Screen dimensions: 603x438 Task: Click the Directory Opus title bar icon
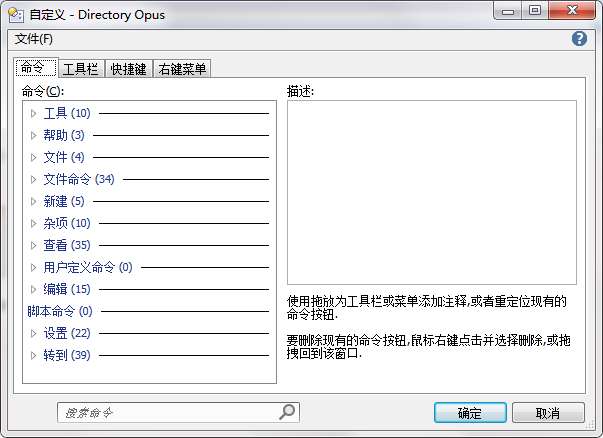16,15
